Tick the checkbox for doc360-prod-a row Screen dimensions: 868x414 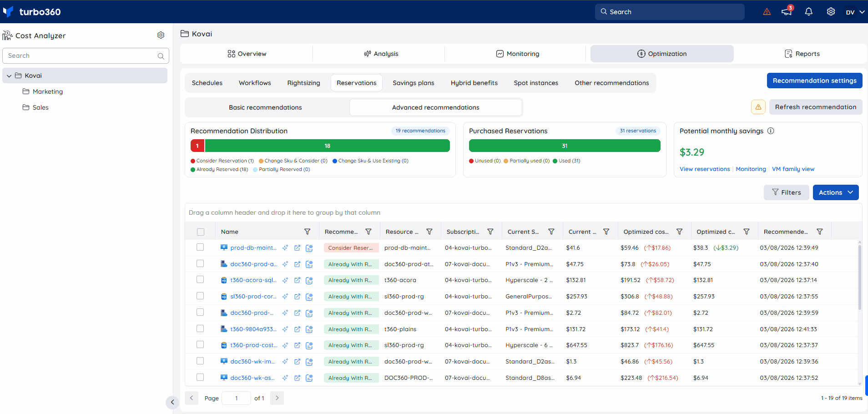pyautogui.click(x=200, y=263)
